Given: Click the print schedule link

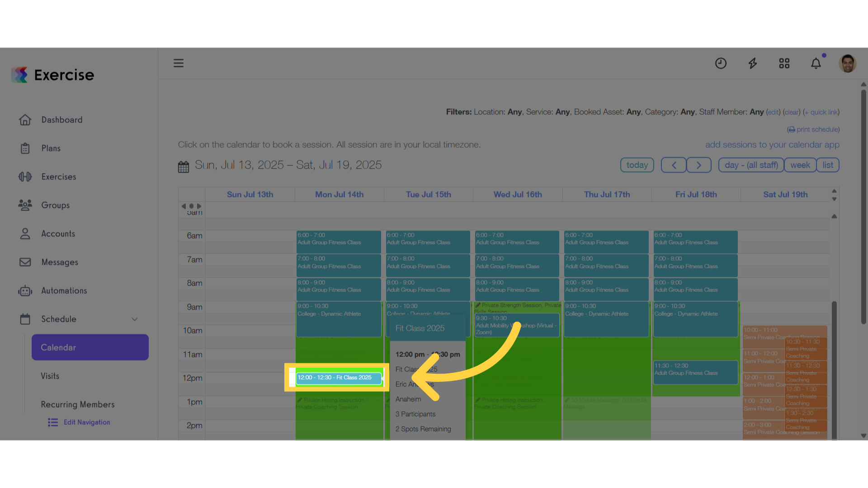Looking at the screenshot, I should [x=814, y=130].
